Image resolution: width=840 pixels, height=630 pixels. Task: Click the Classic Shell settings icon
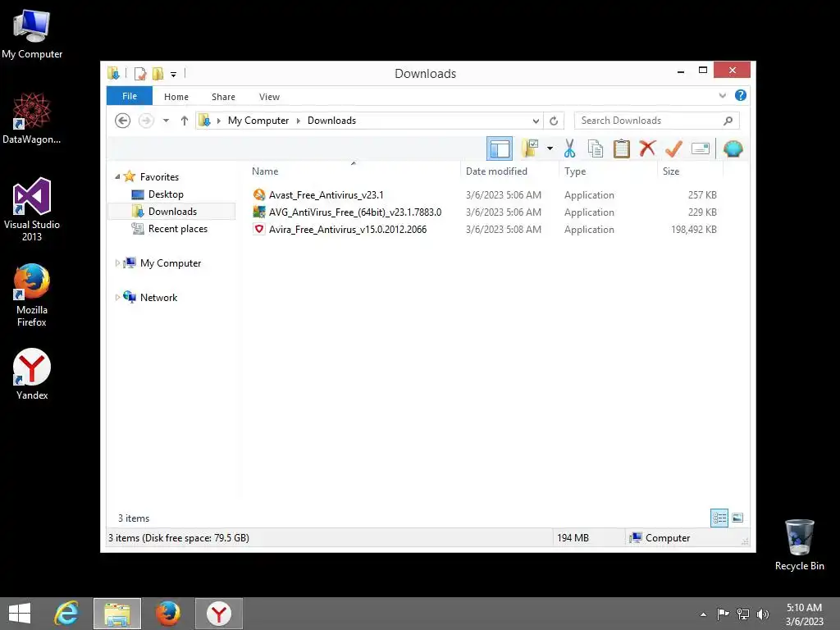point(733,148)
